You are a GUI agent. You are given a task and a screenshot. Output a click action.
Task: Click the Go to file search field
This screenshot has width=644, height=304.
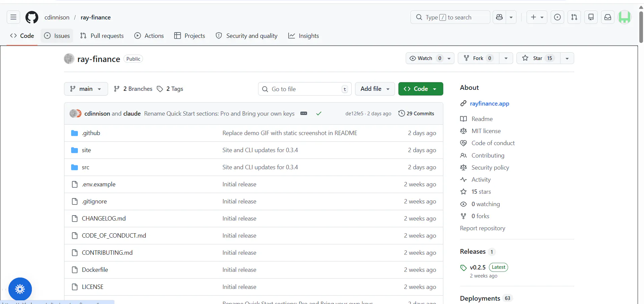pyautogui.click(x=305, y=89)
